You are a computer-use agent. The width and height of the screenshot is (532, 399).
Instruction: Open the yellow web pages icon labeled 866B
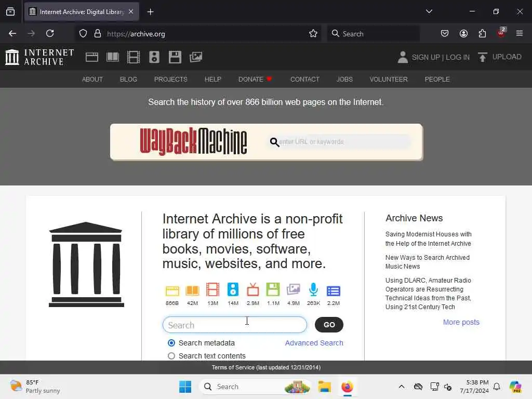(172, 291)
